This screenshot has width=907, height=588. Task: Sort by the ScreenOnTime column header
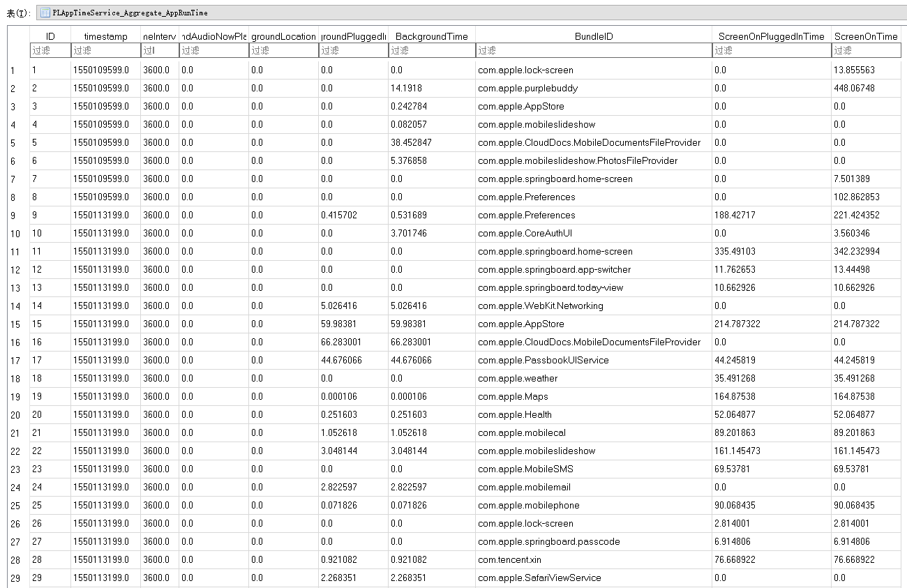867,36
